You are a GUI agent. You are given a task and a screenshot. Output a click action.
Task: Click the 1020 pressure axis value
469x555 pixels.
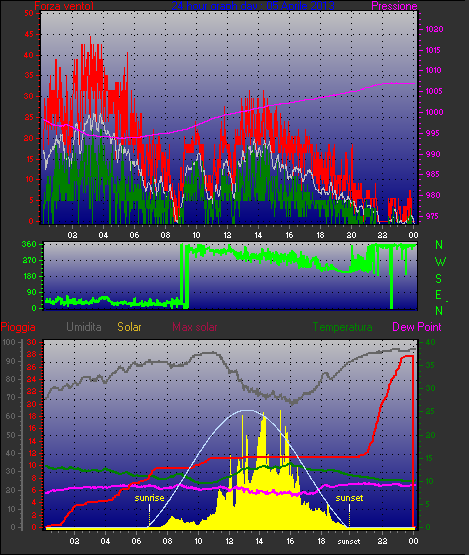pos(434,29)
